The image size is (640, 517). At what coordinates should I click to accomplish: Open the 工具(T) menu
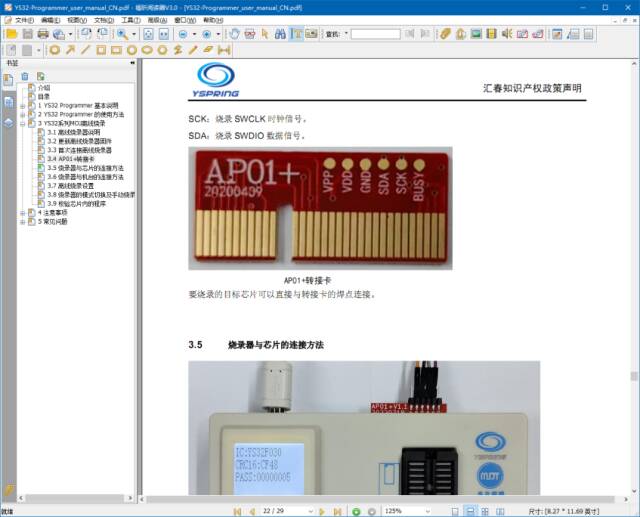[131, 20]
